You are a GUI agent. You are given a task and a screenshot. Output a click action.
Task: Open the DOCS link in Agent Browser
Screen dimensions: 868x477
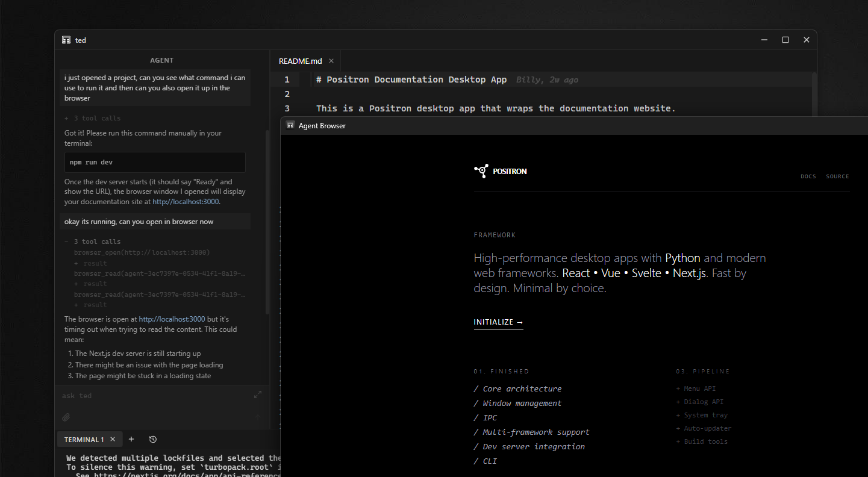pyautogui.click(x=808, y=176)
